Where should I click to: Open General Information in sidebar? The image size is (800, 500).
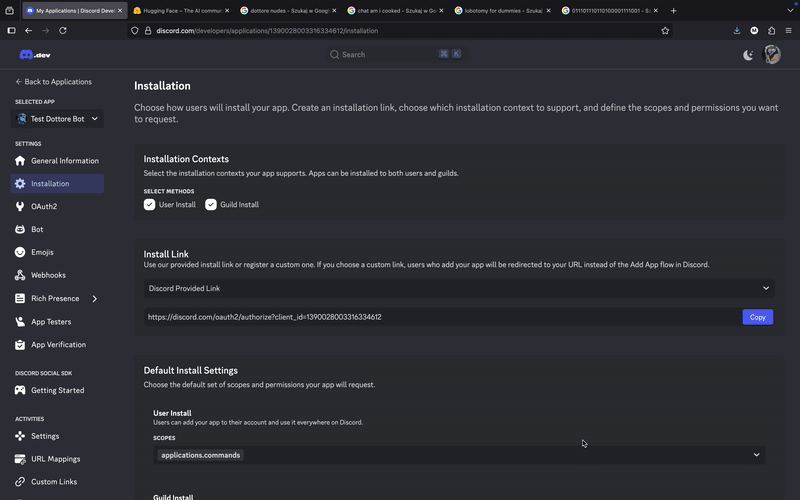64,161
